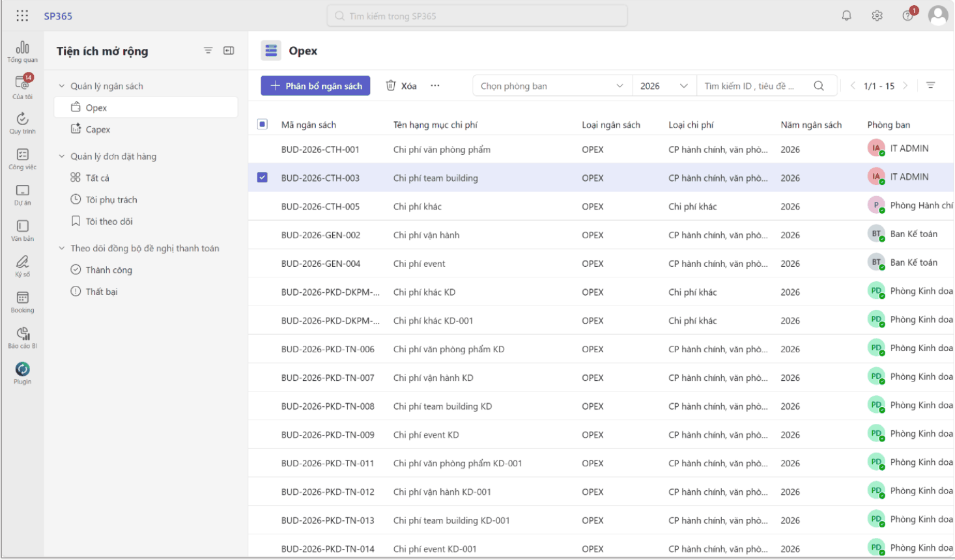Toggle the select-all header checkbox

pyautogui.click(x=263, y=124)
